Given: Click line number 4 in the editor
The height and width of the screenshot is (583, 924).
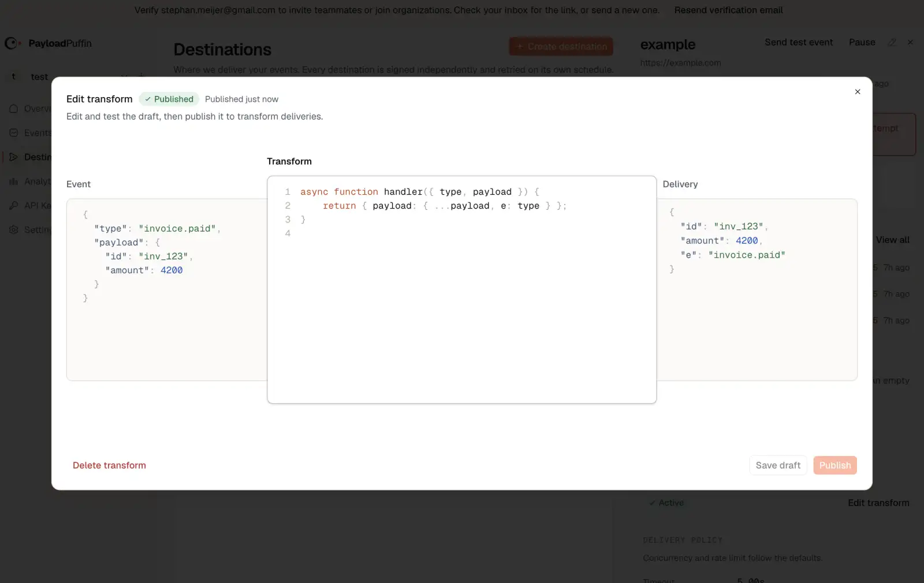Looking at the screenshot, I should coord(288,233).
